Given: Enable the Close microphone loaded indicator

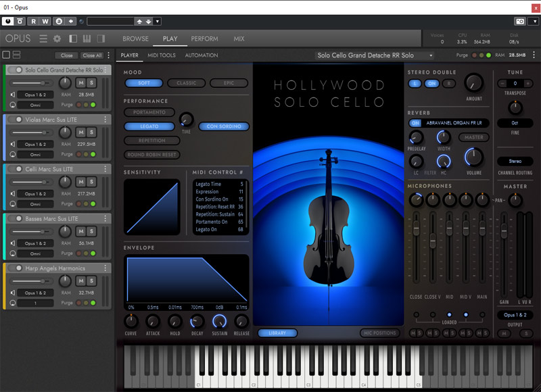Looking at the screenshot, I should (x=416, y=315).
